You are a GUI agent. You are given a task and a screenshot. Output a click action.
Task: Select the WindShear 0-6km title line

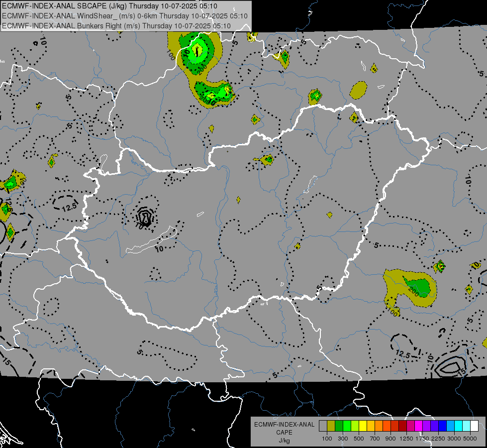pos(125,16)
